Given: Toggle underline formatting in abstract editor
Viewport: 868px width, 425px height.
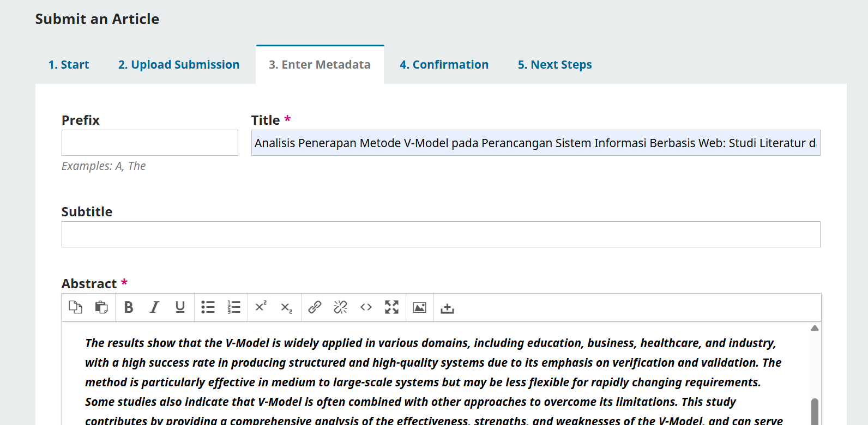Looking at the screenshot, I should (x=180, y=307).
